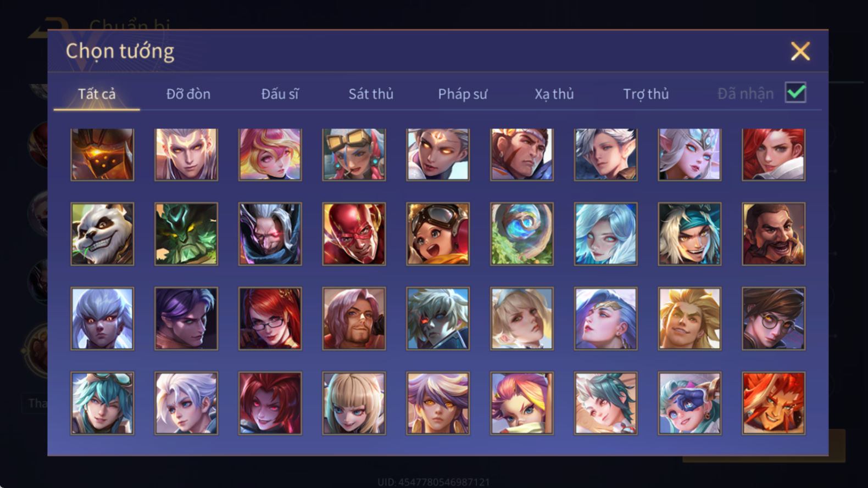Select the swirling blue orb hero
This screenshot has height=488, width=868.
pos(522,234)
